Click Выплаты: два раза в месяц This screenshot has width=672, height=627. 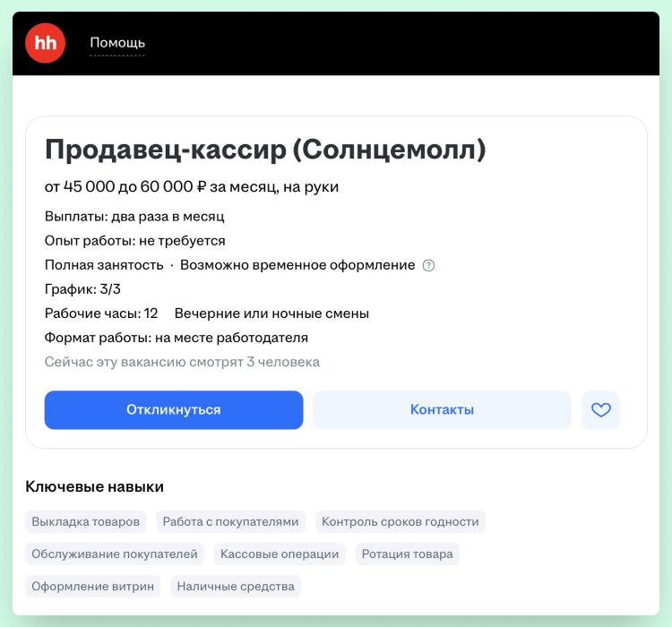[134, 217]
